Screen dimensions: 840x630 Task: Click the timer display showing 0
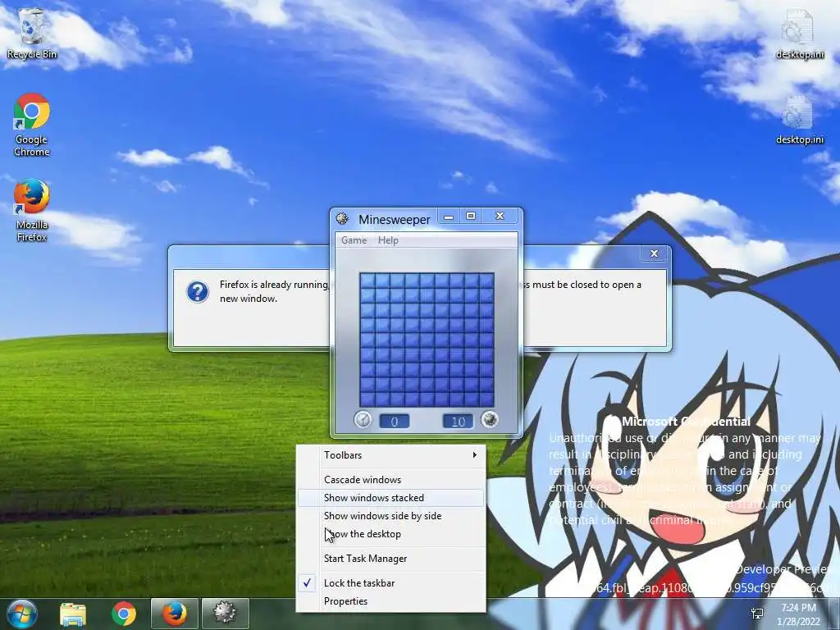tap(395, 421)
